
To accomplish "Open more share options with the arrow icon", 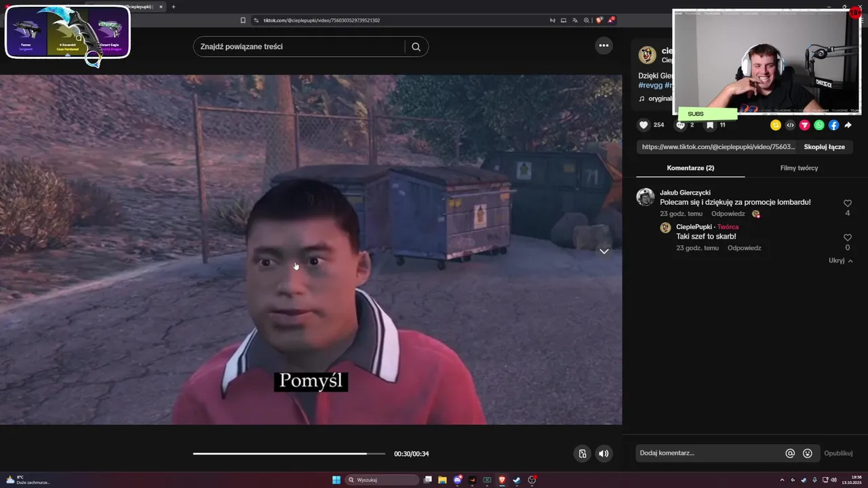I will pyautogui.click(x=848, y=125).
